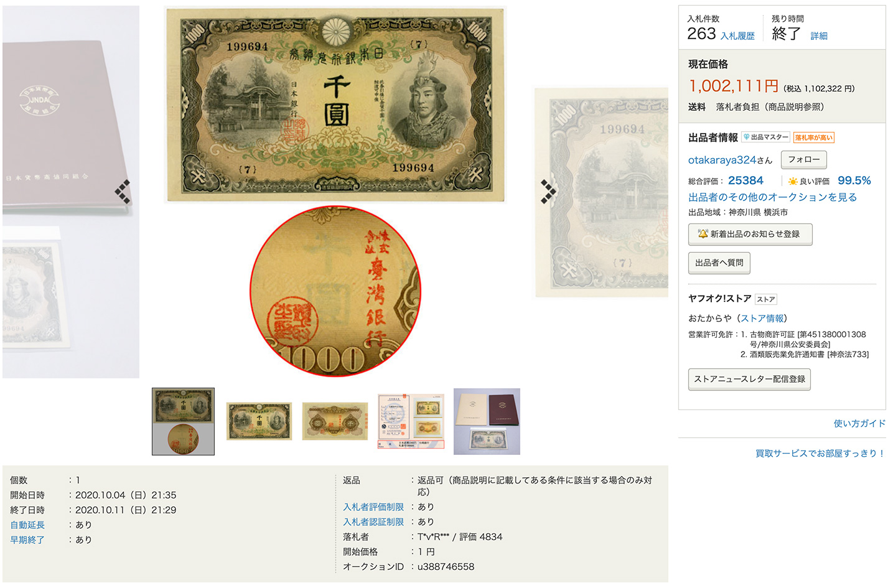888x588 pixels.
Task: Open the 自動延長 help link
Action: coord(27,525)
